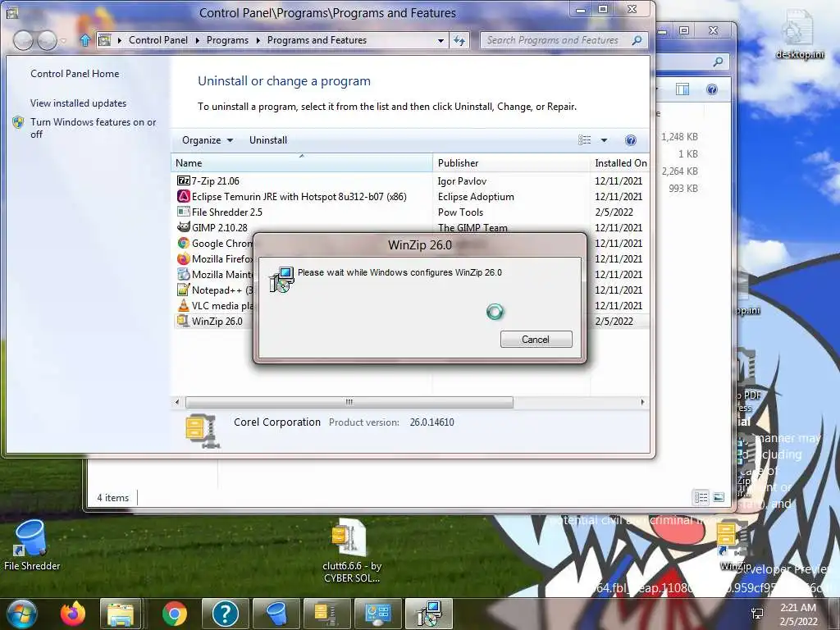Switch to details view in background Explorer
840x630 pixels.
point(701,498)
